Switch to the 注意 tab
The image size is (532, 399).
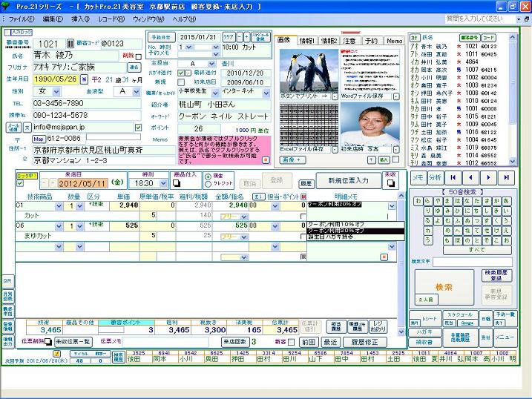[349, 41]
